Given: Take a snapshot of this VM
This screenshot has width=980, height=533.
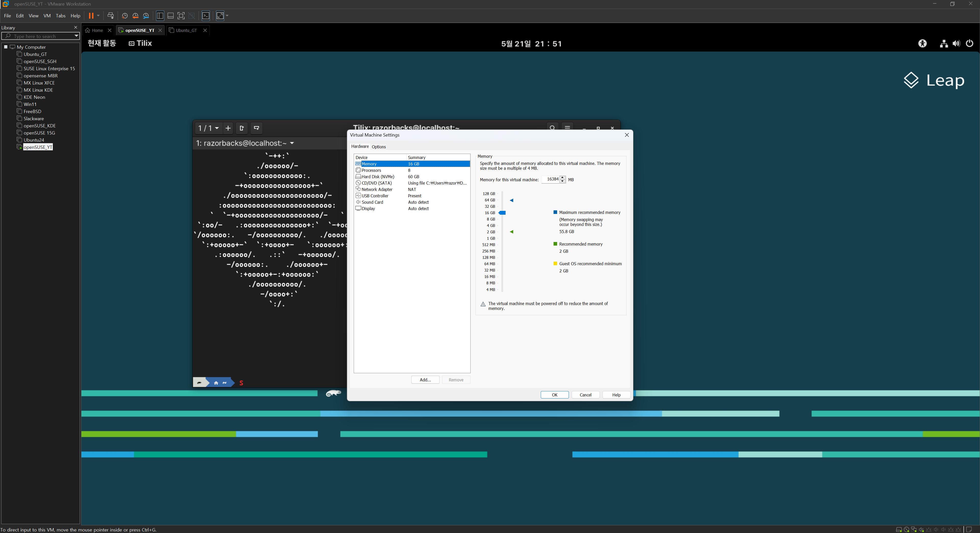Looking at the screenshot, I should pos(125,16).
